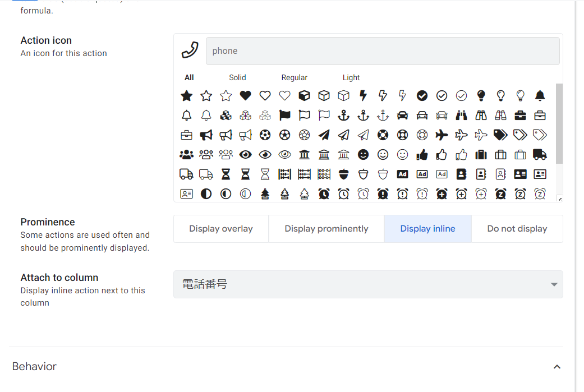Pick the solid filled megaphone icon
The width and height of the screenshot is (584, 392).
[x=206, y=135]
